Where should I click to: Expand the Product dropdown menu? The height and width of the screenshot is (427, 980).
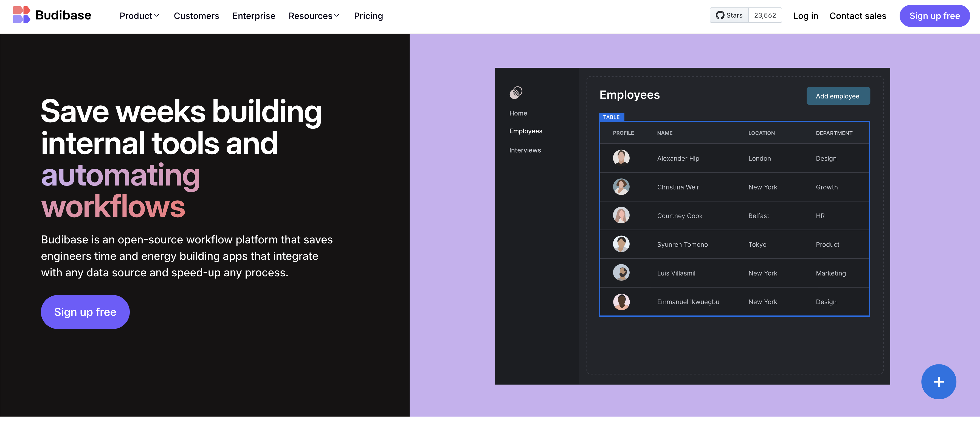pos(139,16)
